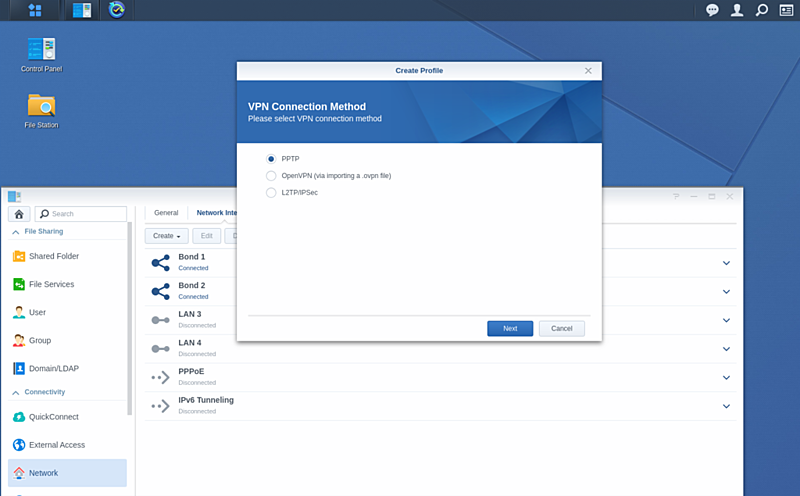800x496 pixels.
Task: Expand the Bond 1 details chevron
Action: pos(726,263)
